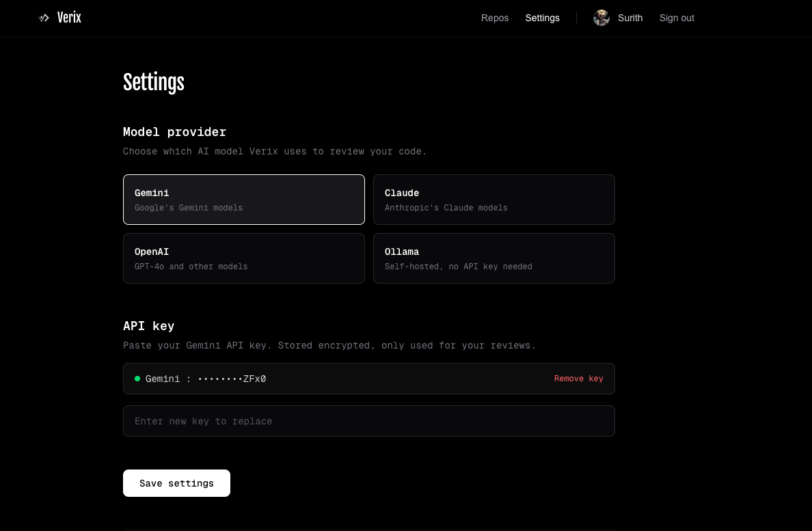The width and height of the screenshot is (812, 531).
Task: Select Ollama as model provider
Action: [x=494, y=258]
